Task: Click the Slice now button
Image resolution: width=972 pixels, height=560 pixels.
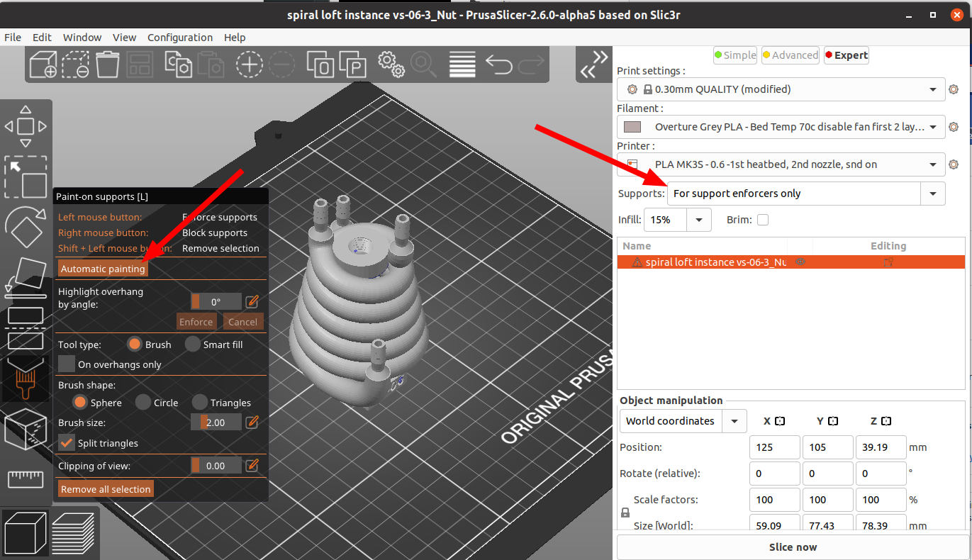Action: (793, 547)
